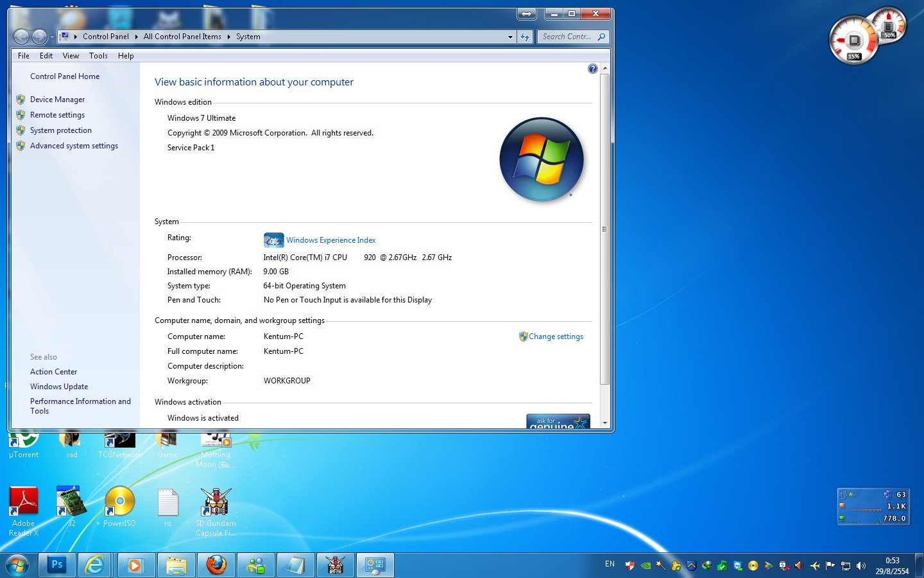The image size is (924, 578).
Task: Open Action Center flag tray icon
Action: tap(830, 566)
